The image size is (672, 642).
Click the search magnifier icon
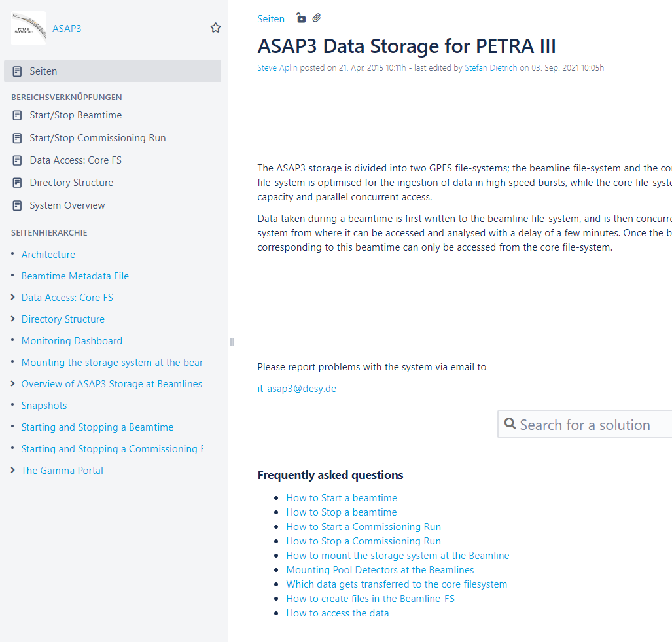tap(510, 425)
